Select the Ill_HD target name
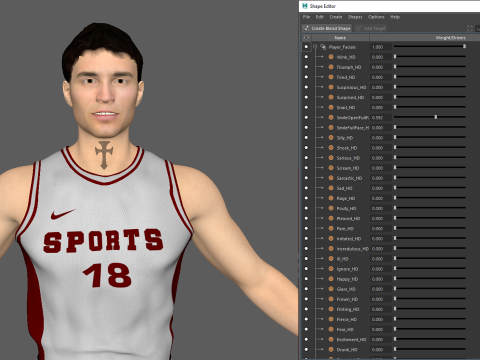The width and height of the screenshot is (480, 360). coord(342,259)
